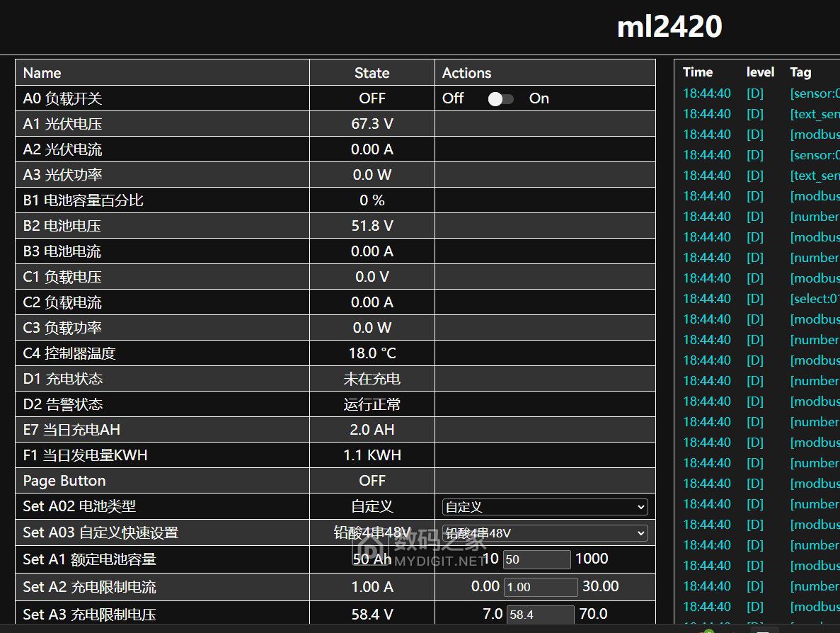Image resolution: width=840 pixels, height=633 pixels.
Task: Click the Page Button row name
Action: tap(64, 481)
